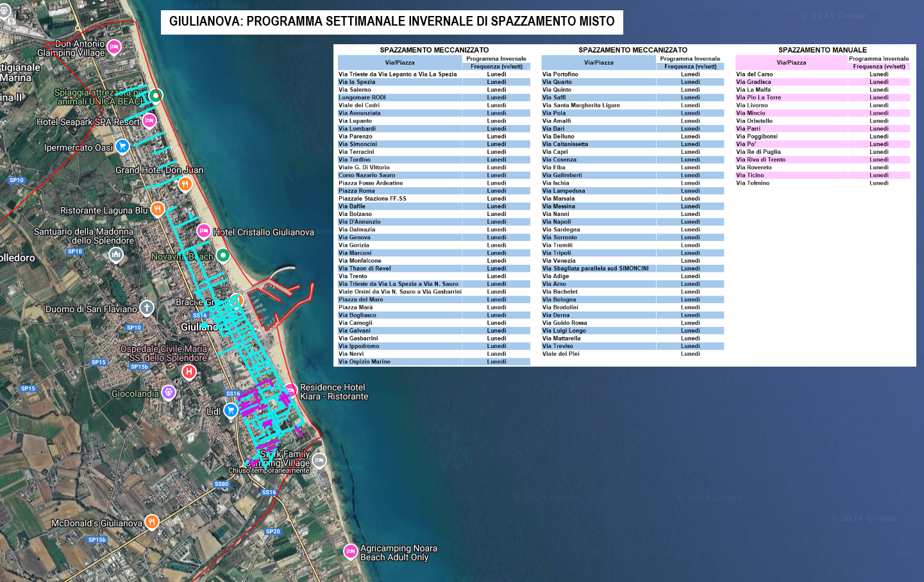Click the green Novavita Beach pin
This screenshot has height=582, width=924.
(x=223, y=255)
